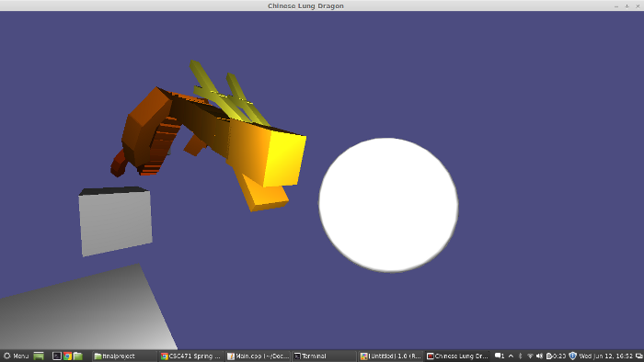644x362 pixels.
Task: Click the Bluetooth tray icon
Action: (520, 356)
